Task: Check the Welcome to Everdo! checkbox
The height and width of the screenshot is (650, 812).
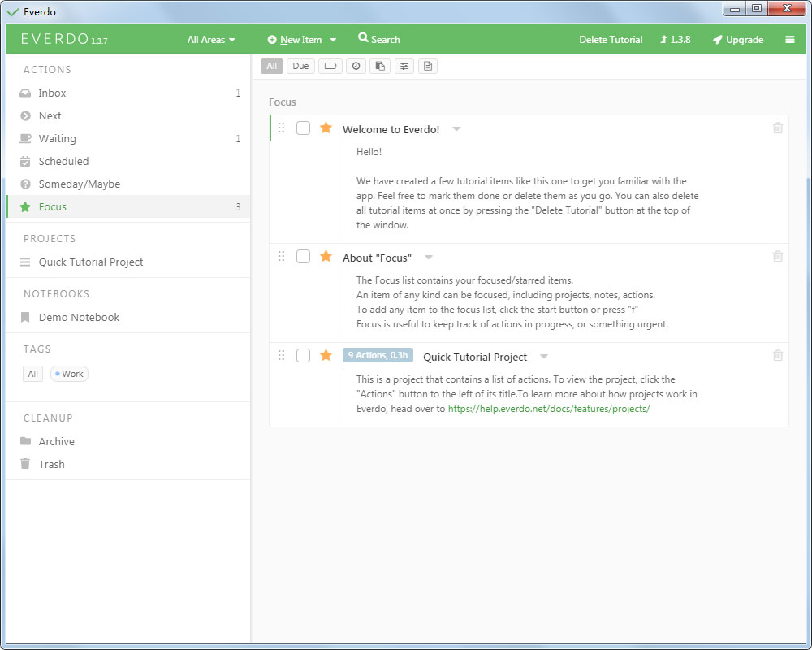Action: pyautogui.click(x=303, y=128)
